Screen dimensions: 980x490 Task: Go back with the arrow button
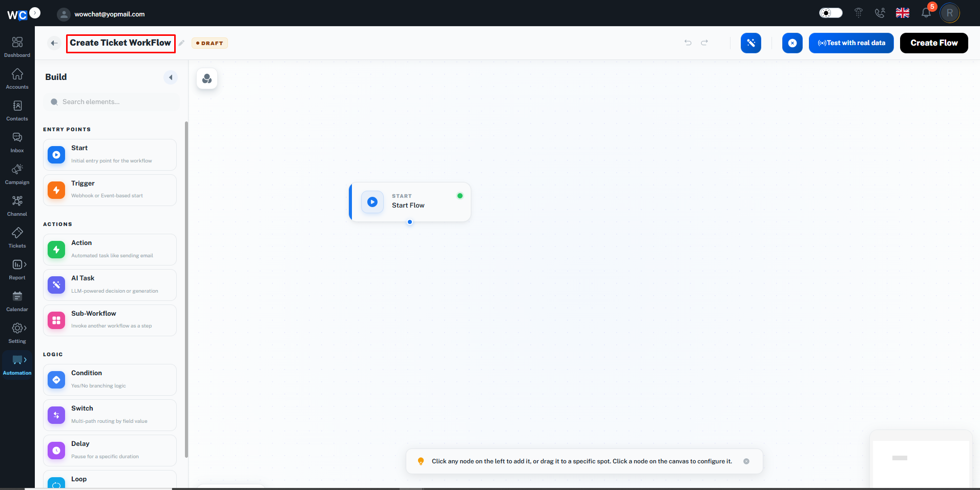click(x=54, y=43)
